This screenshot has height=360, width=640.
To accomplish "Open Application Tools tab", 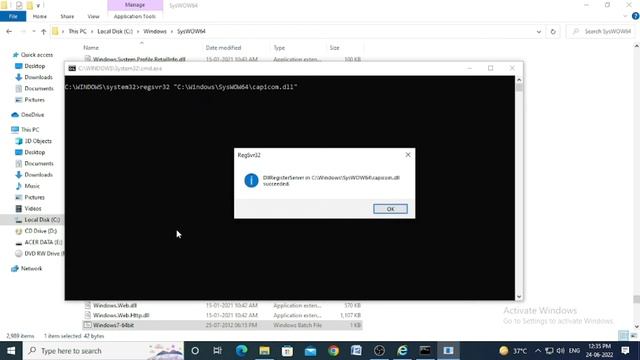I will (x=135, y=16).
